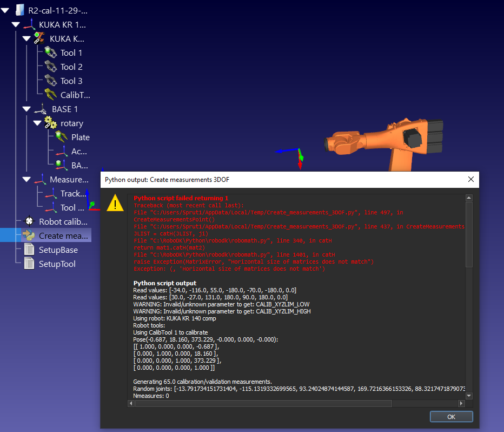Select the CalibTool icon in tree
The height and width of the screenshot is (432, 504).
coord(51,95)
